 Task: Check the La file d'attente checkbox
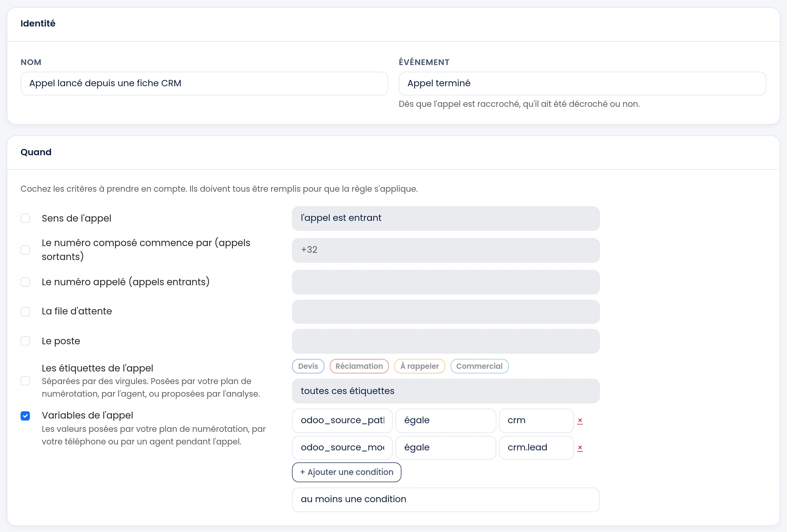pos(26,311)
